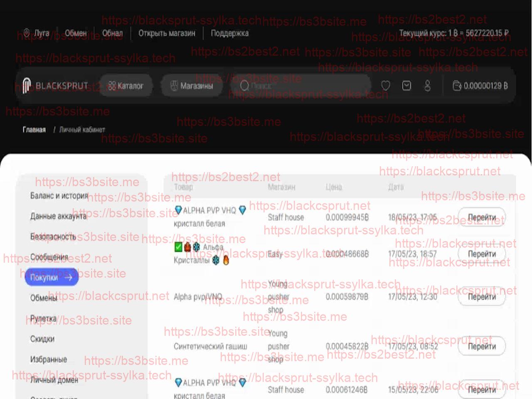The image size is (532, 399).
Task: Open Обмены in the sidebar
Action: coord(44,298)
